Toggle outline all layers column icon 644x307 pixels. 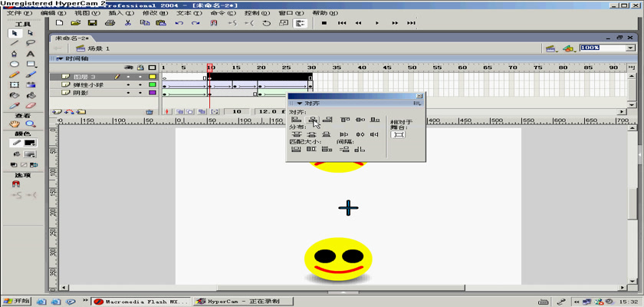[152, 68]
